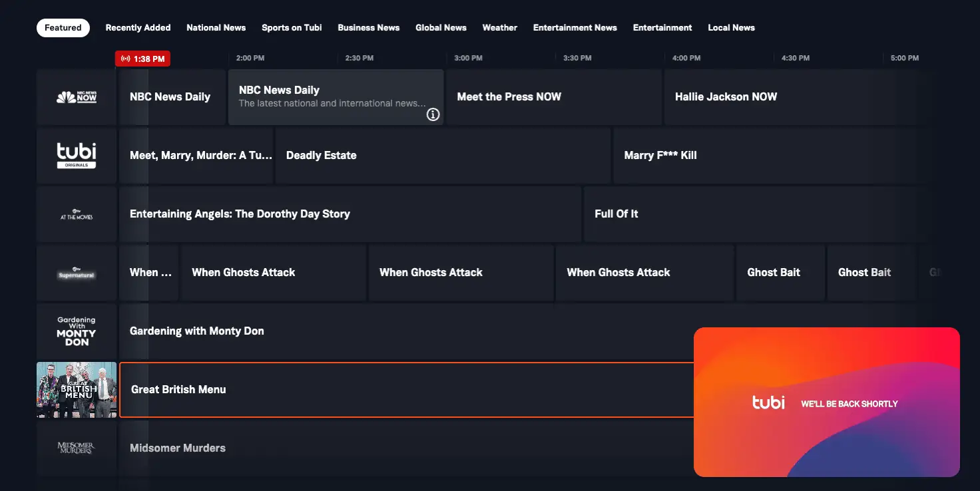Select the highlighted Great British Menu program

[x=406, y=390]
